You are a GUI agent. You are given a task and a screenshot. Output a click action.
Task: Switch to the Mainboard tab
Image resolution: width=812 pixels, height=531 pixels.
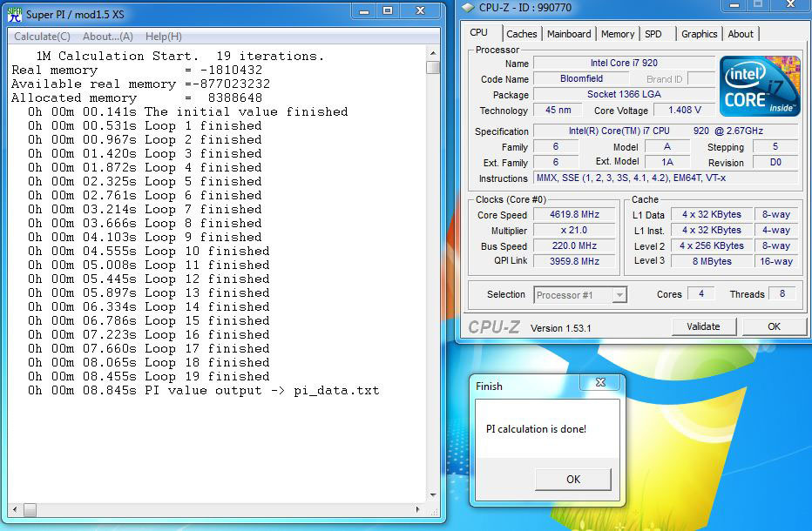(569, 34)
